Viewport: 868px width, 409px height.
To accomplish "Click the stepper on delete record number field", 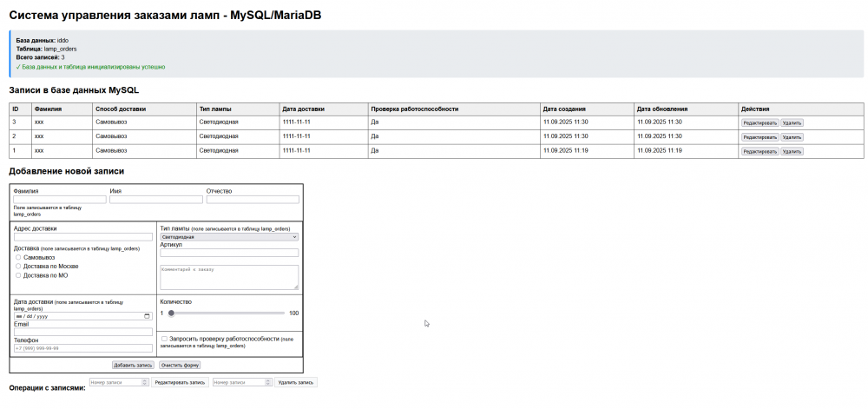I will pos(269,382).
